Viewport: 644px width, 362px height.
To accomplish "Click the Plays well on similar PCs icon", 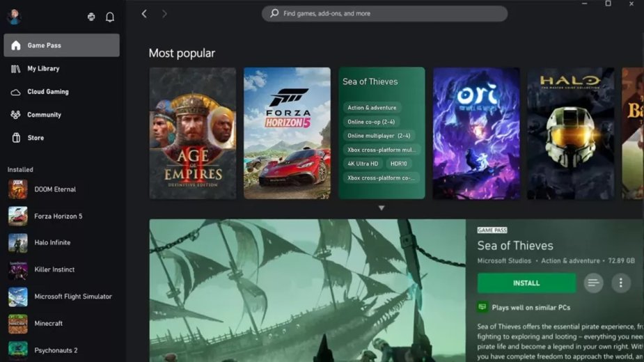I will 482,307.
